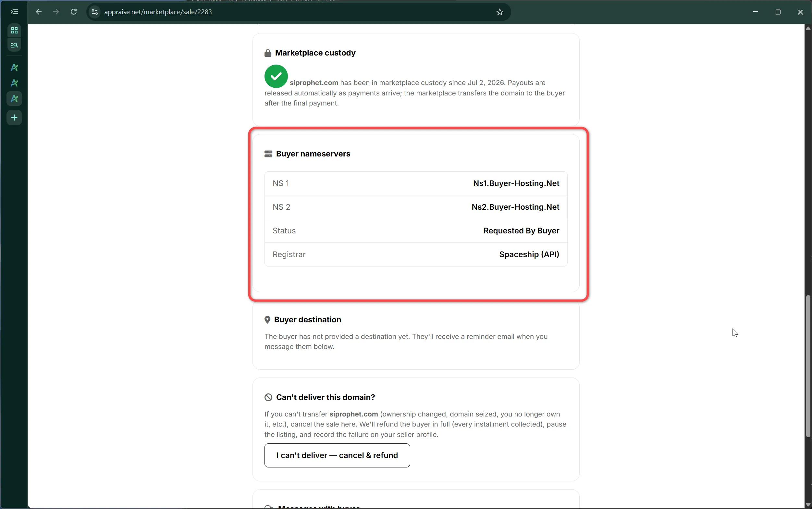The image size is (812, 509).
Task: Go forward with the forward arrow
Action: pyautogui.click(x=56, y=12)
